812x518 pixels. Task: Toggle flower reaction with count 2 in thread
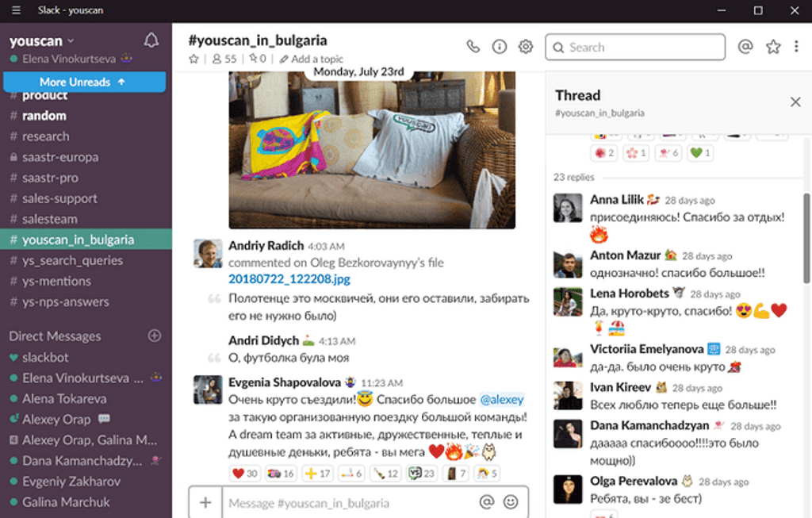[603, 153]
